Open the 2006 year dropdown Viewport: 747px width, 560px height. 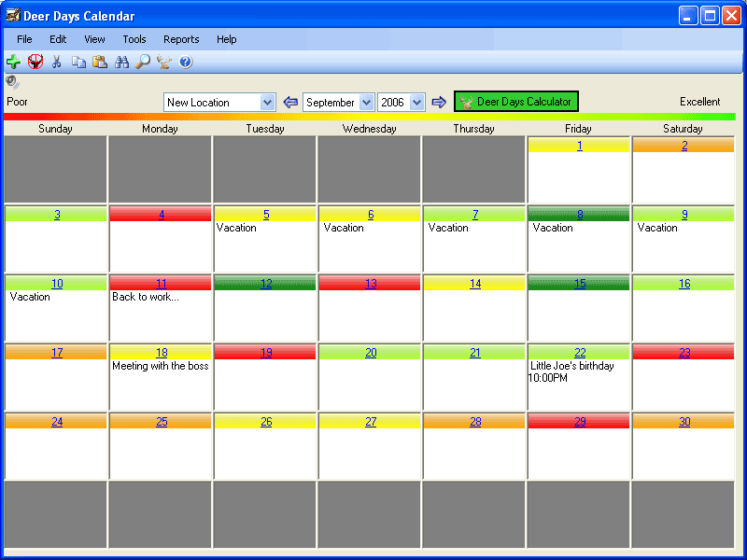(x=416, y=103)
